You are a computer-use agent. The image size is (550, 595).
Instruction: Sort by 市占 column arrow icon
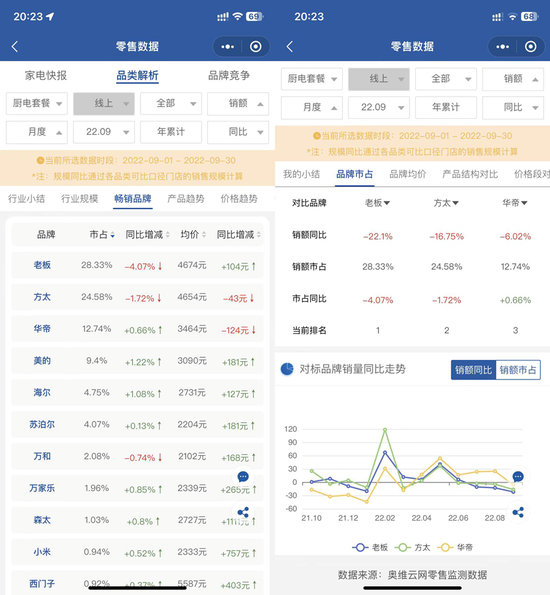pyautogui.click(x=113, y=235)
